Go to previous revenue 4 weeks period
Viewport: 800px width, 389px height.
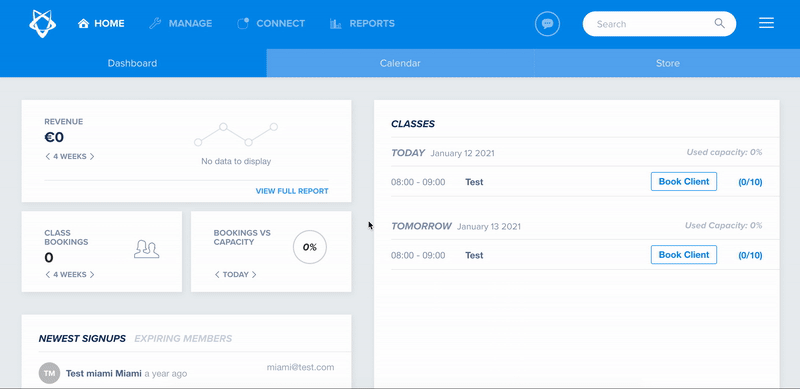pyautogui.click(x=47, y=157)
